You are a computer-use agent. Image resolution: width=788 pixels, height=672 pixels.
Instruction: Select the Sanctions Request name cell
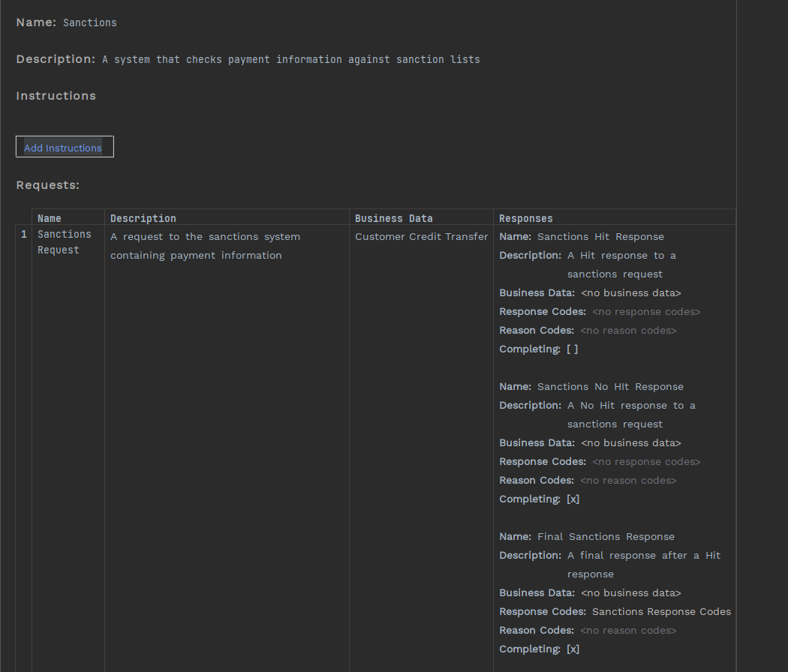65,242
